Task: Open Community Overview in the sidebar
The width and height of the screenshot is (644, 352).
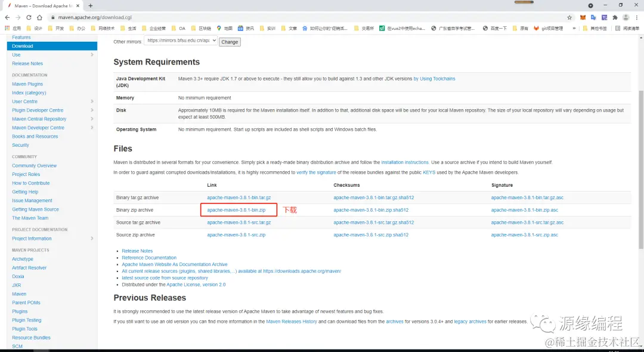Action: (x=35, y=166)
